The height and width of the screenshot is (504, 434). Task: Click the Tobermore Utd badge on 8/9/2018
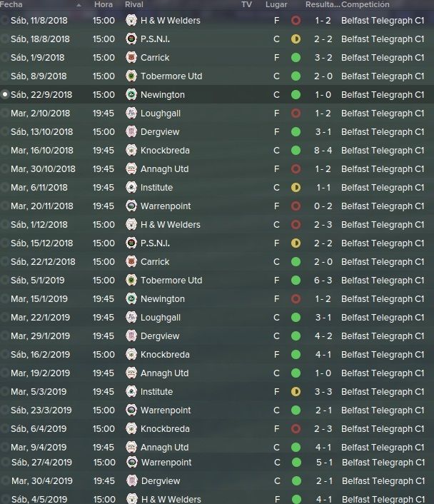point(131,76)
